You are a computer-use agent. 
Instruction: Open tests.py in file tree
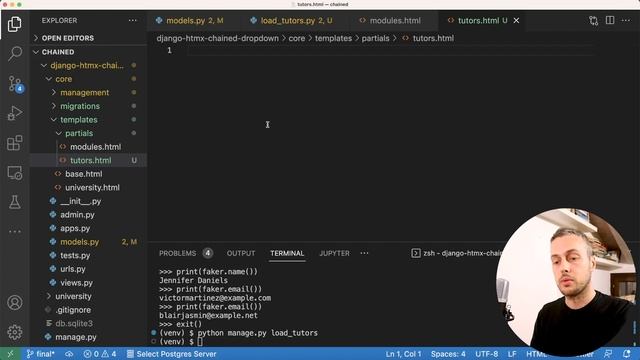coord(75,256)
